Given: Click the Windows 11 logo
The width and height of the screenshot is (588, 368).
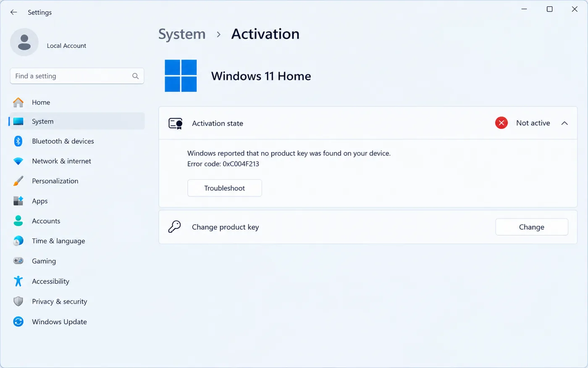Looking at the screenshot, I should (181, 76).
